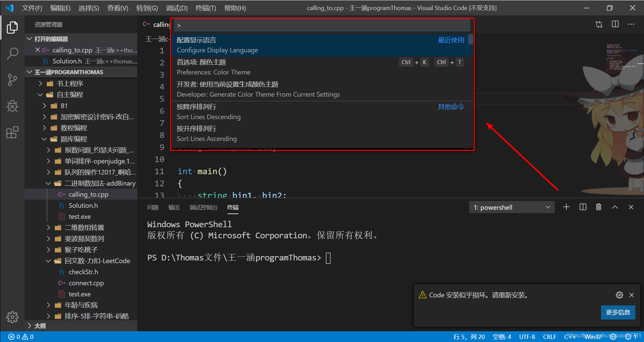Click the open changes compare icon
This screenshot has height=342, width=644.
pyautogui.click(x=599, y=25)
